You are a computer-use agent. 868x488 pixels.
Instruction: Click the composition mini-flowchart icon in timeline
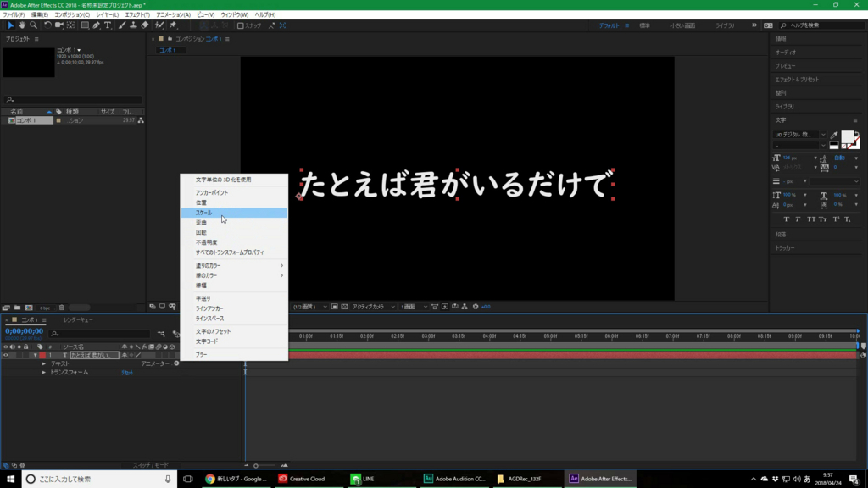click(x=161, y=334)
